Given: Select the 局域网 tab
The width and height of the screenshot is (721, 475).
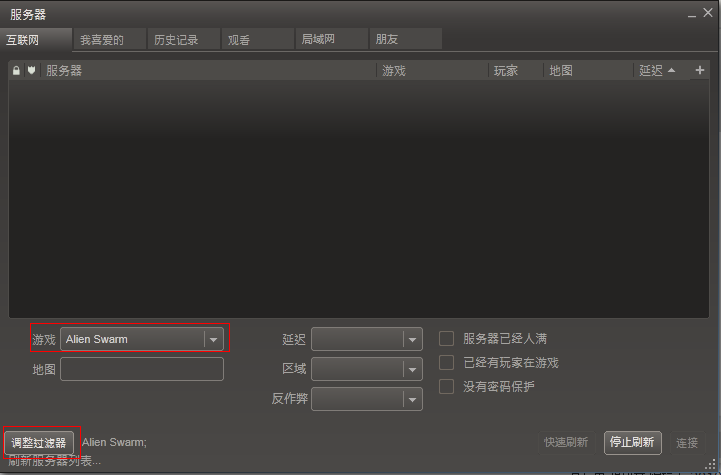Looking at the screenshot, I should (x=319, y=40).
